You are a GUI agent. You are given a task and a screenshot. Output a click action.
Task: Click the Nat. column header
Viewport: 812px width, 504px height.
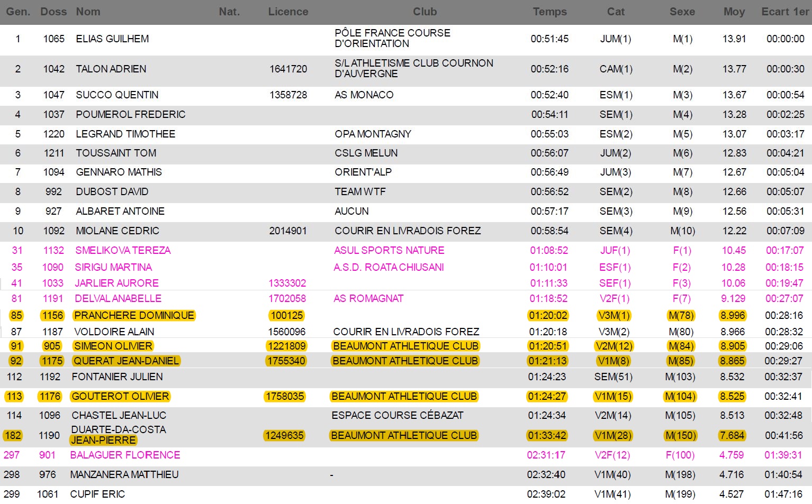229,12
